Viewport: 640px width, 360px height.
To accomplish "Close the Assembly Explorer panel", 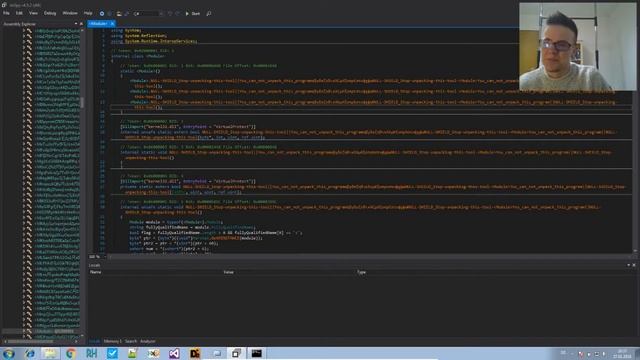I will click(81, 24).
